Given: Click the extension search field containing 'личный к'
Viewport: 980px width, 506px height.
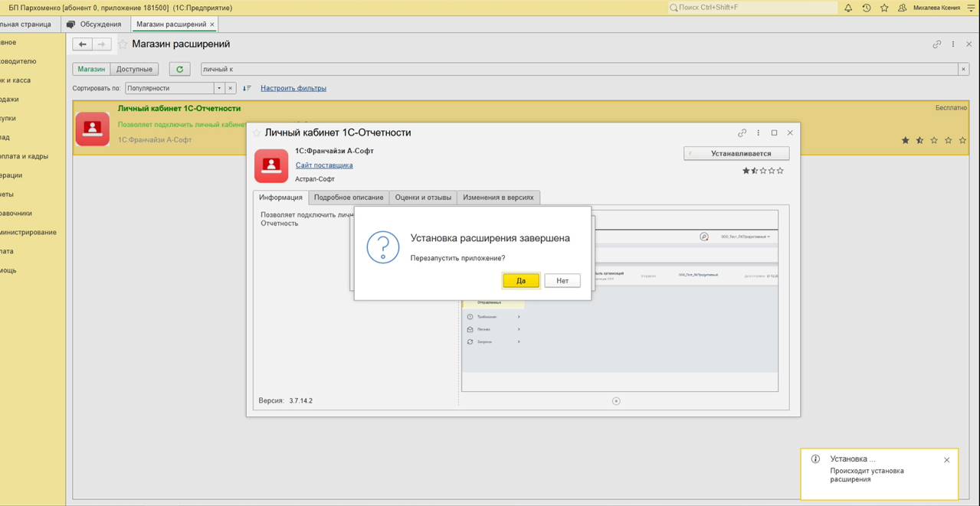Looking at the screenshot, I should click(x=579, y=69).
